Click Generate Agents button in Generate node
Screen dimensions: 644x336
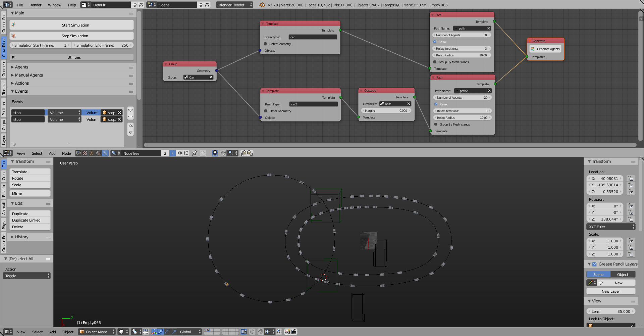pos(545,49)
